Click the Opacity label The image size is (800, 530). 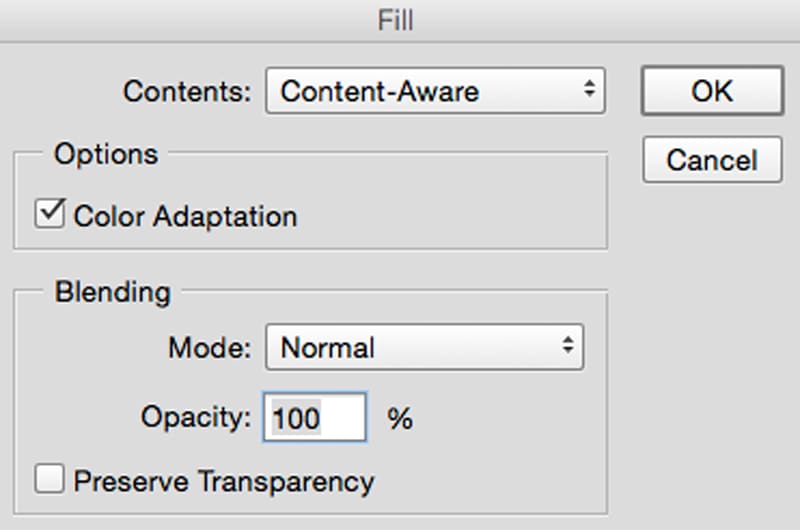(195, 417)
